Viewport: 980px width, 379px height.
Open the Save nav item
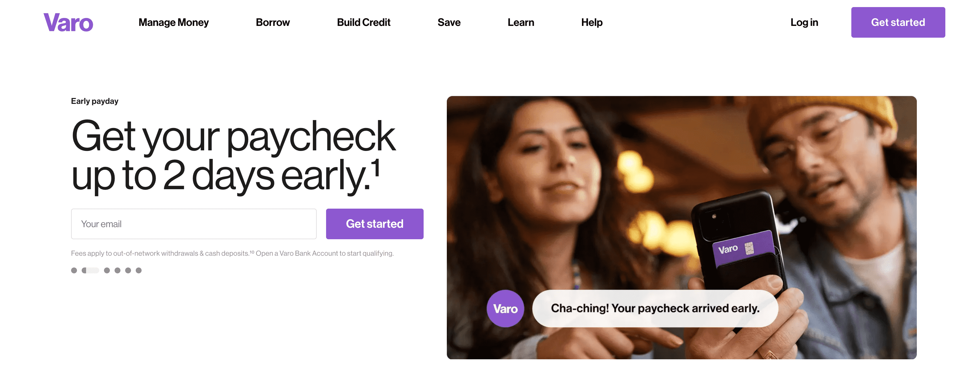pyautogui.click(x=449, y=22)
